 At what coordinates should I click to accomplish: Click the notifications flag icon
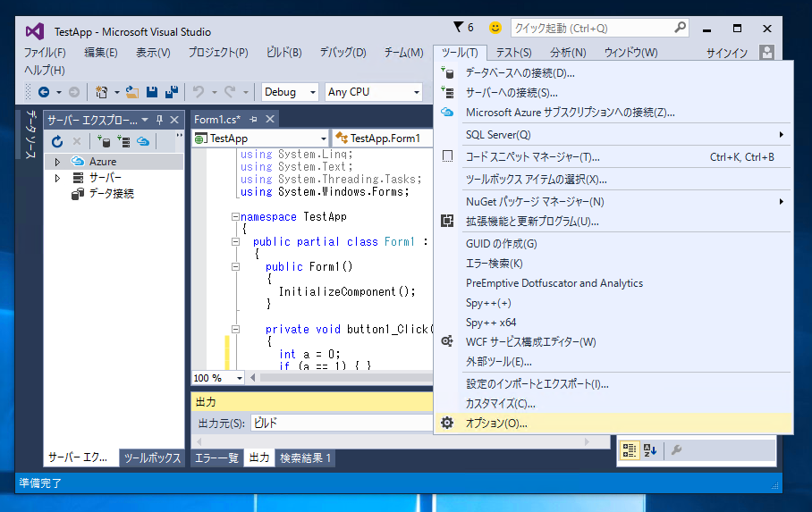point(458,28)
